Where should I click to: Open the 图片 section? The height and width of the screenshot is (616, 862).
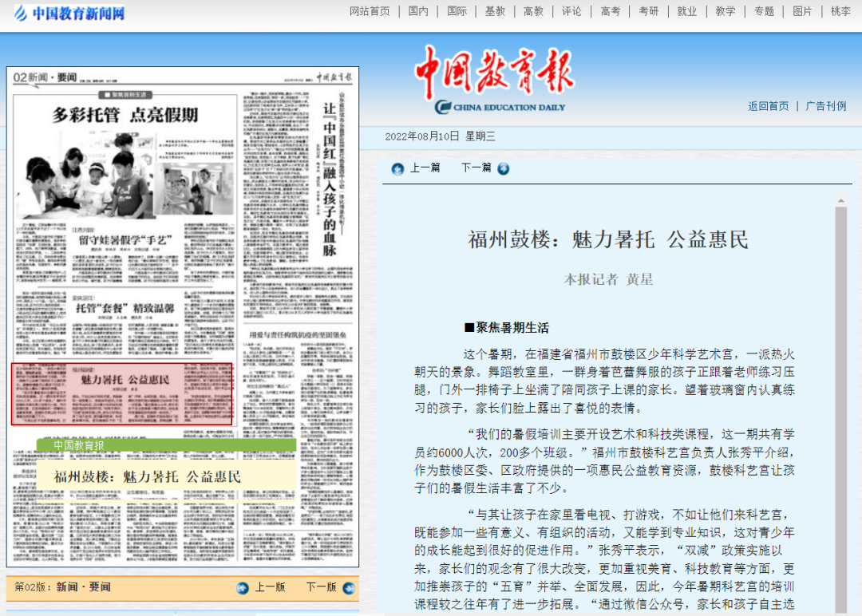point(803,11)
